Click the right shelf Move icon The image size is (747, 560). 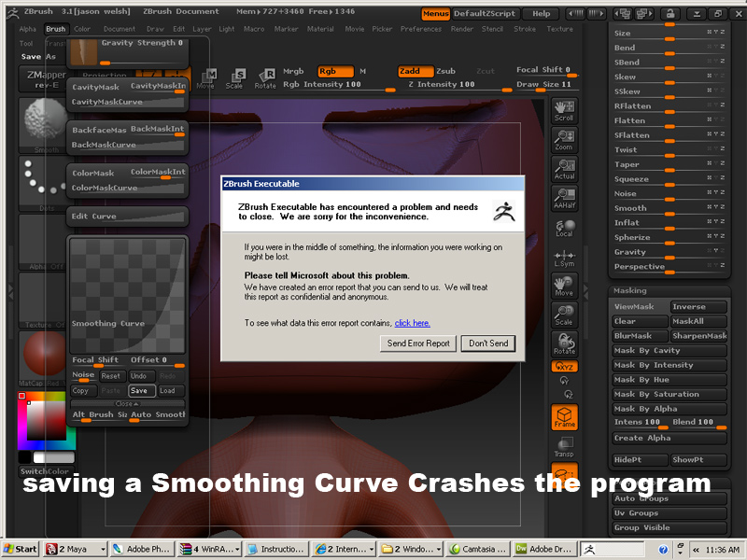(x=565, y=286)
